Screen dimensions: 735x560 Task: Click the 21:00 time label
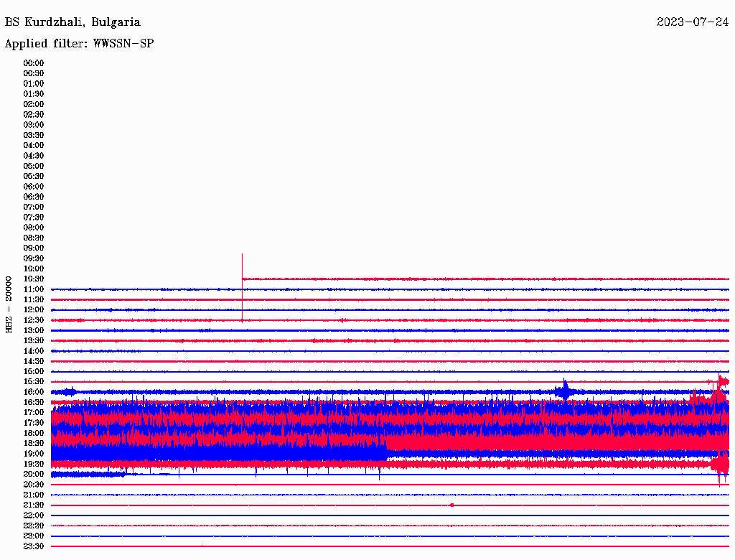click(34, 495)
